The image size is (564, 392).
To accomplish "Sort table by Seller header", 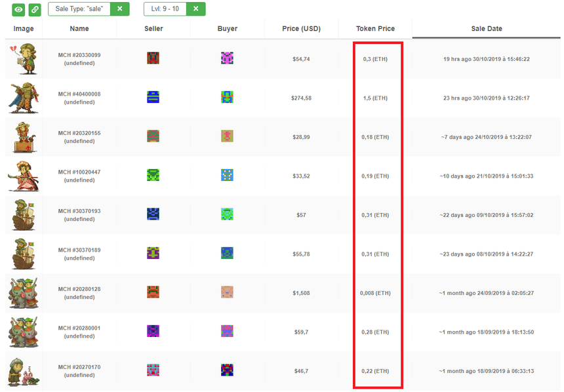I will pos(153,29).
